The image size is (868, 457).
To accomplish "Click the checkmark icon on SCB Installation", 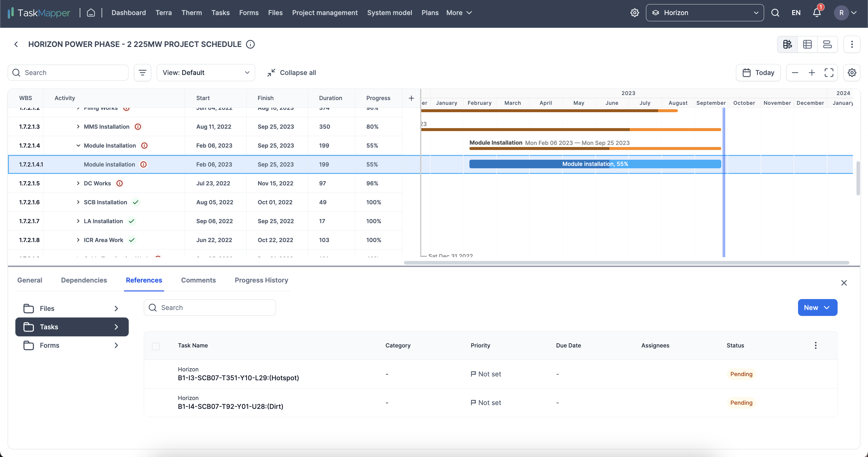I will pyautogui.click(x=136, y=202).
